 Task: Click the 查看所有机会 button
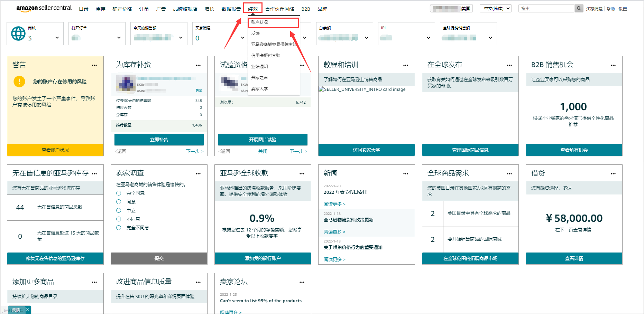(x=574, y=150)
